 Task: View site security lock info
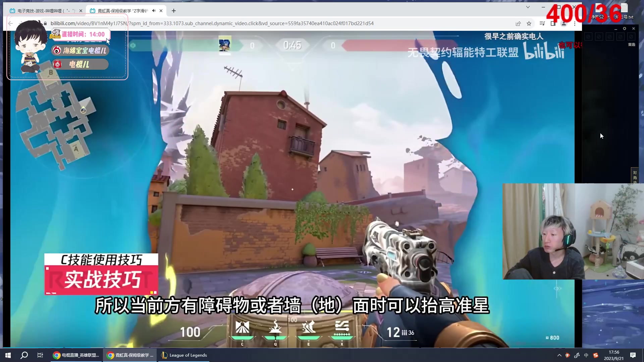pos(45,23)
